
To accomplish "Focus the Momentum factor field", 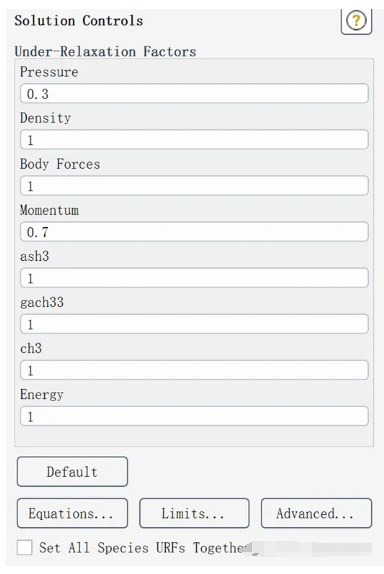I will [194, 232].
